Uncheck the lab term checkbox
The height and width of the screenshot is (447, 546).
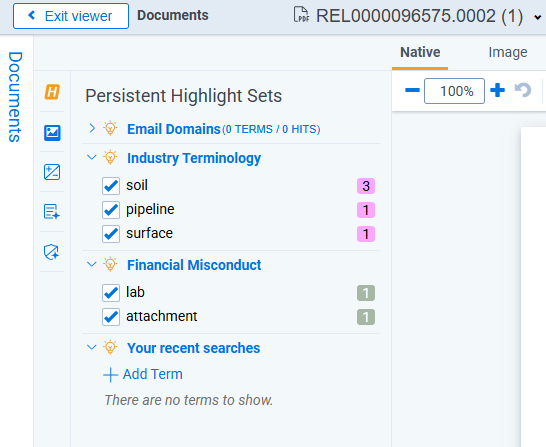pos(111,293)
